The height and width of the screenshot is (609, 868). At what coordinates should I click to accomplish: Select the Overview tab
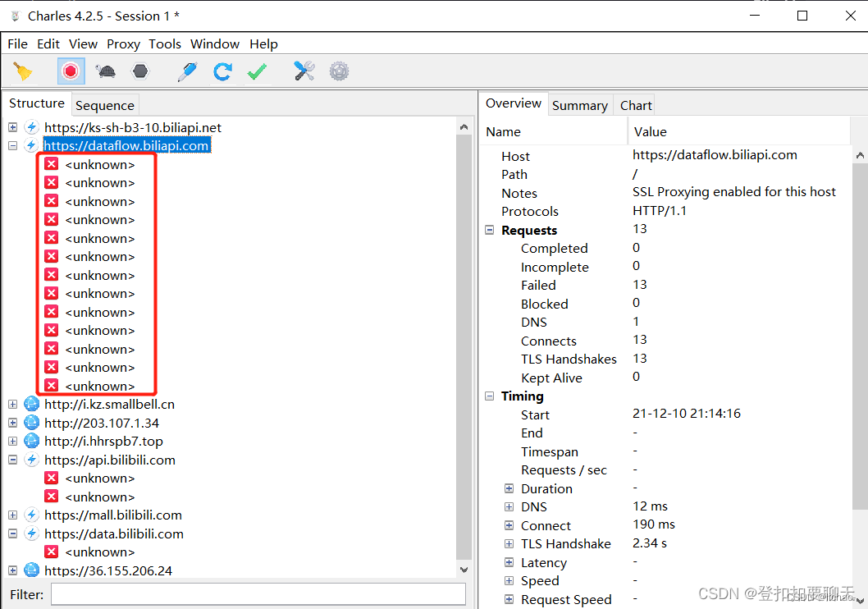(513, 103)
